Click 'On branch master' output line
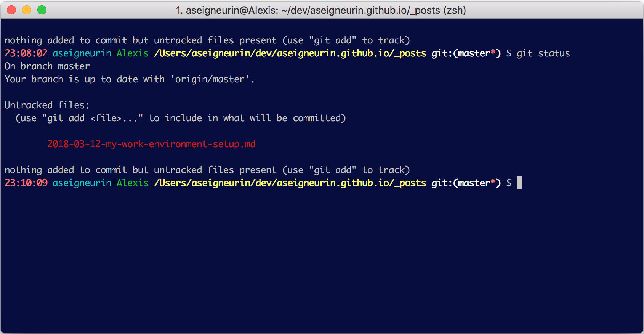This screenshot has width=644, height=334. point(47,66)
